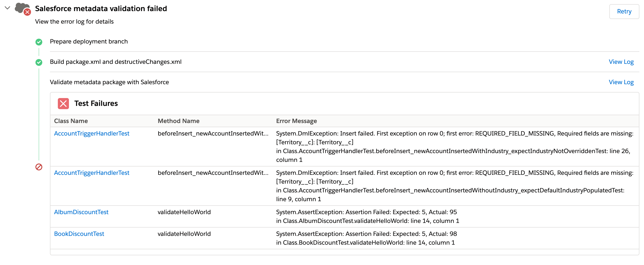
Task: Open the BookDiscountTest class link
Action: 79,234
